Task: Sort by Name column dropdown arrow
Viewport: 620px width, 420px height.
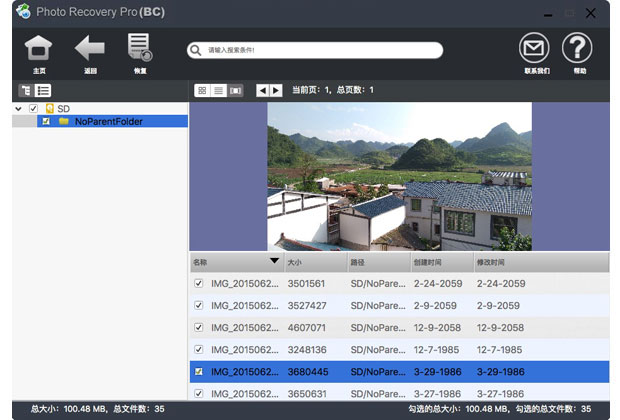Action: click(x=274, y=261)
